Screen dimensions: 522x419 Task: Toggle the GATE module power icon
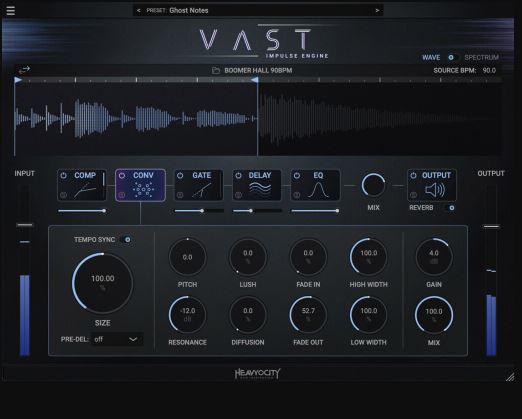(x=180, y=175)
